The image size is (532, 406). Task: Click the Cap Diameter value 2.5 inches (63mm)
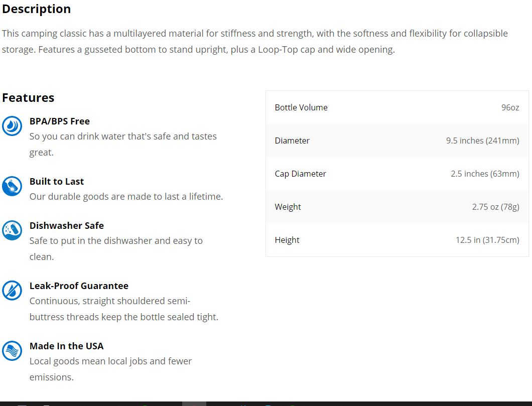tap(485, 174)
